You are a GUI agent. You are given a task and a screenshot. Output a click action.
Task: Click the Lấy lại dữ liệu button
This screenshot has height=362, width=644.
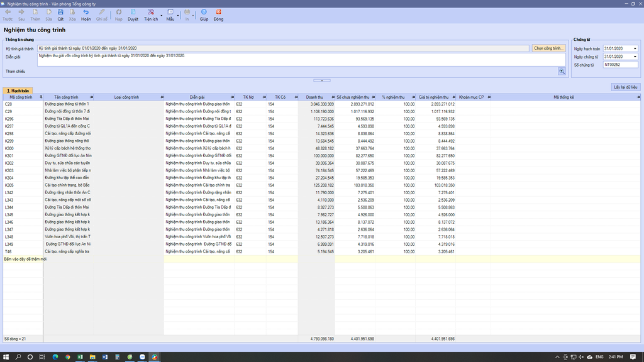tap(625, 87)
